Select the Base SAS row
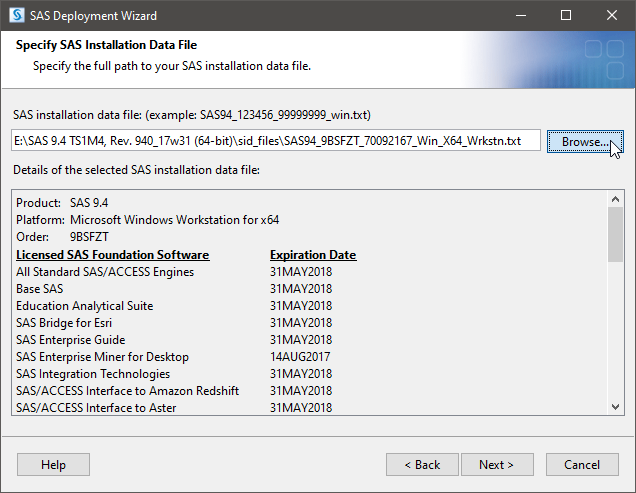Screen dimensions: 636x493 pos(174,289)
